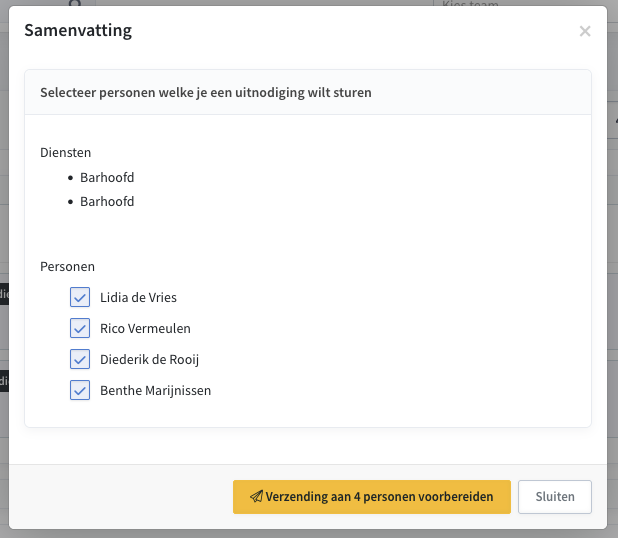The height and width of the screenshot is (538, 618).
Task: Click the Rico Vermeulen name label
Action: pyautogui.click(x=145, y=328)
